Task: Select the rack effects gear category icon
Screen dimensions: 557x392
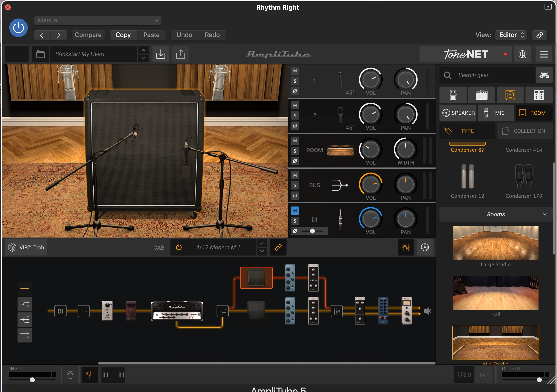Action: 539,95
